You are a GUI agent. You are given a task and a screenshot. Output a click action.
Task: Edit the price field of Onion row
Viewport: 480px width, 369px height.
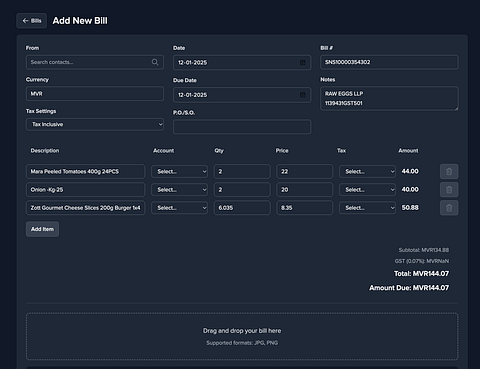pyautogui.click(x=304, y=190)
